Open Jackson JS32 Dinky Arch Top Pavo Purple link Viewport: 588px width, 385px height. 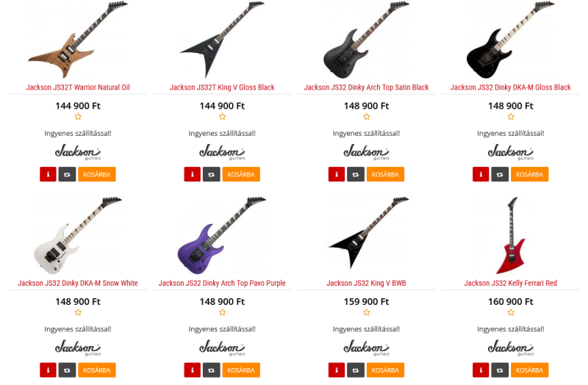(x=222, y=283)
